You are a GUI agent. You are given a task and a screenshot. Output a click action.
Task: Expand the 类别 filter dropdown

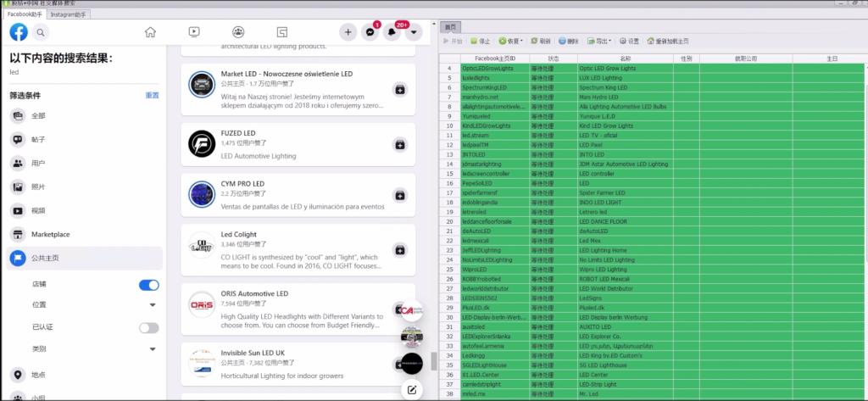[153, 348]
